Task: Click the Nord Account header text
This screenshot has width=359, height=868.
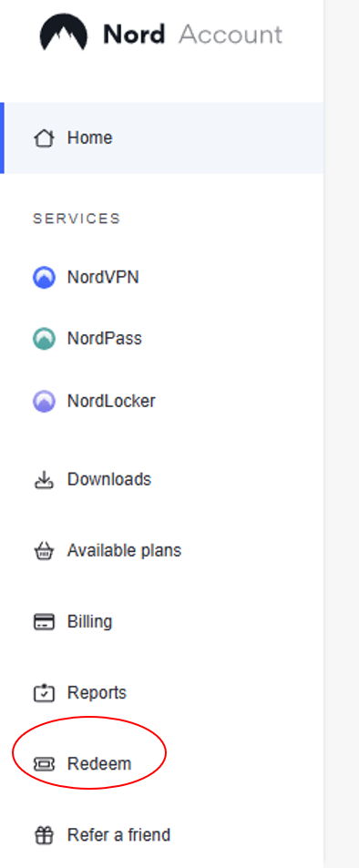Action: point(193,35)
